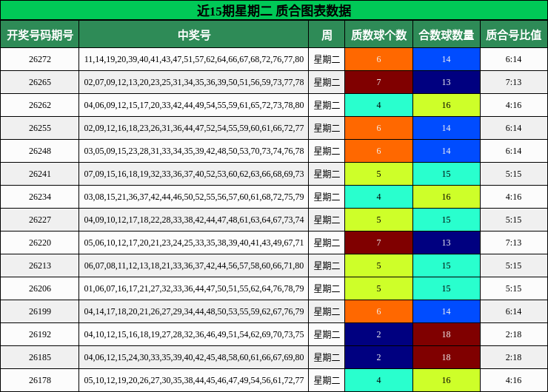
Task: Click orange prime count 6 in row 26248
Action: click(x=378, y=151)
